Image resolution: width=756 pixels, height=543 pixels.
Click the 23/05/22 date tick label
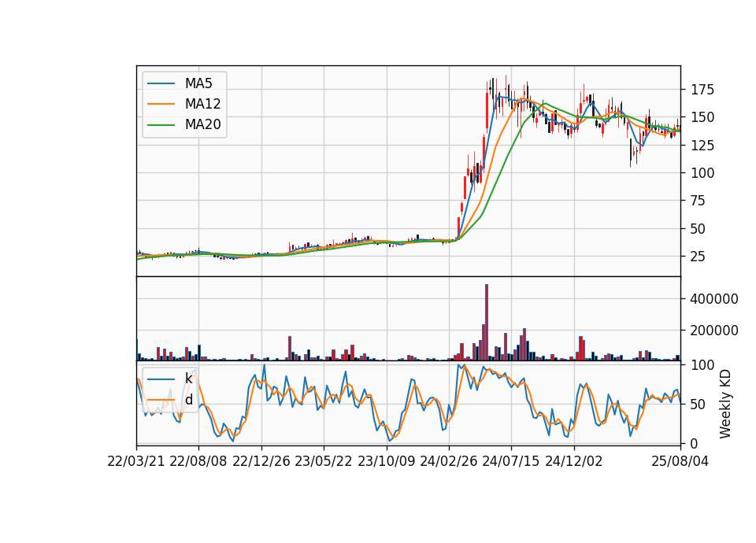324,461
